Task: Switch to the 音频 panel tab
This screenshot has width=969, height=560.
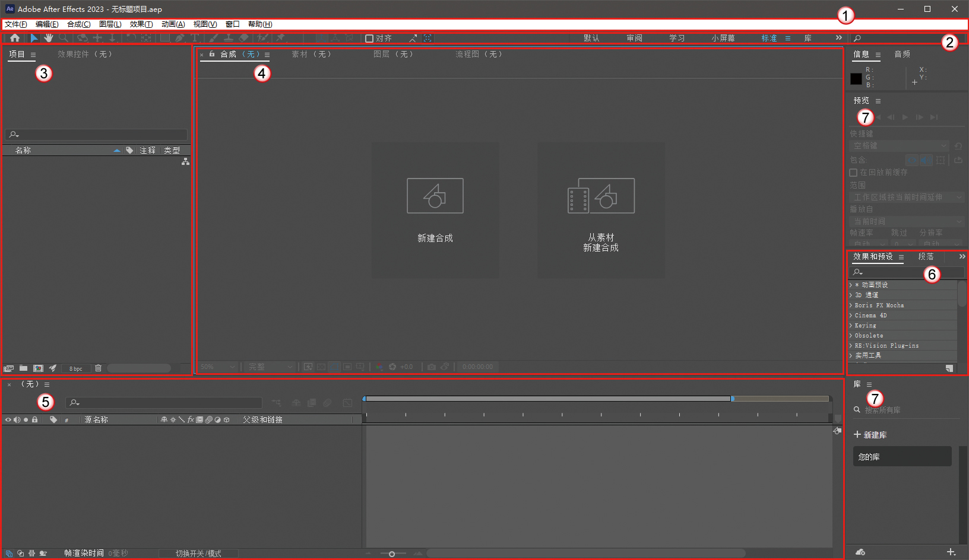Action: 902,55
